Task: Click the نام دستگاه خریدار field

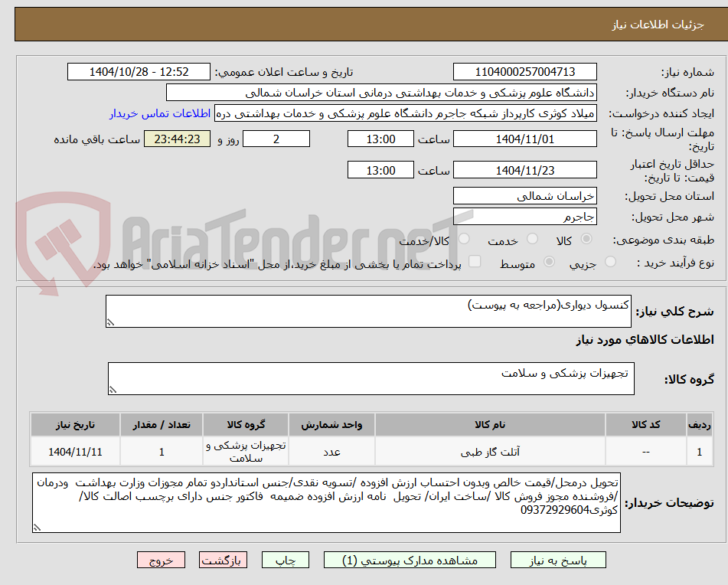Action: (x=381, y=93)
